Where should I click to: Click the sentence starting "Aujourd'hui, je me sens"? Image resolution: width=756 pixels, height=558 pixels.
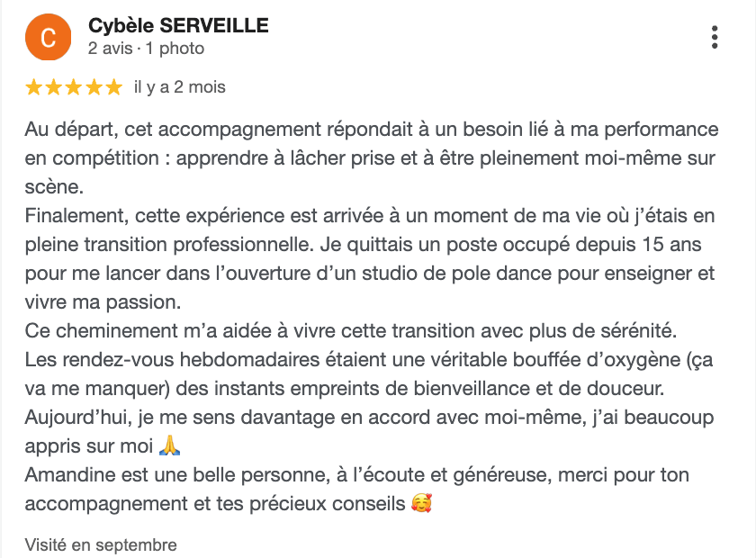(x=270, y=416)
